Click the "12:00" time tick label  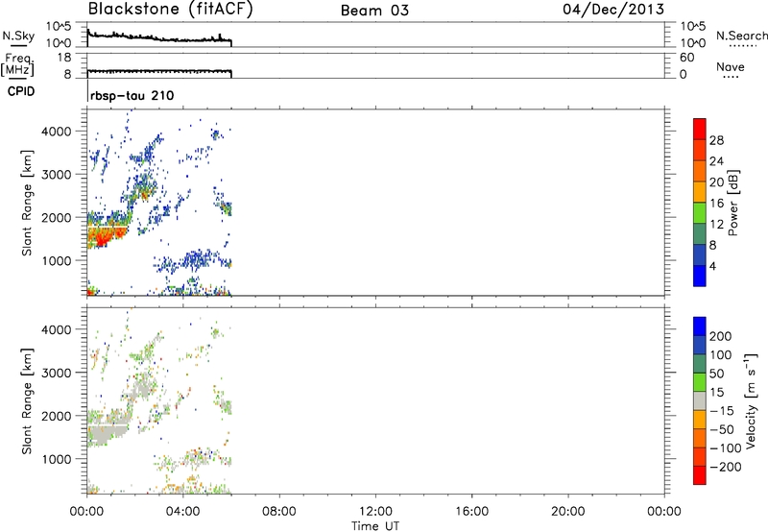[375, 512]
